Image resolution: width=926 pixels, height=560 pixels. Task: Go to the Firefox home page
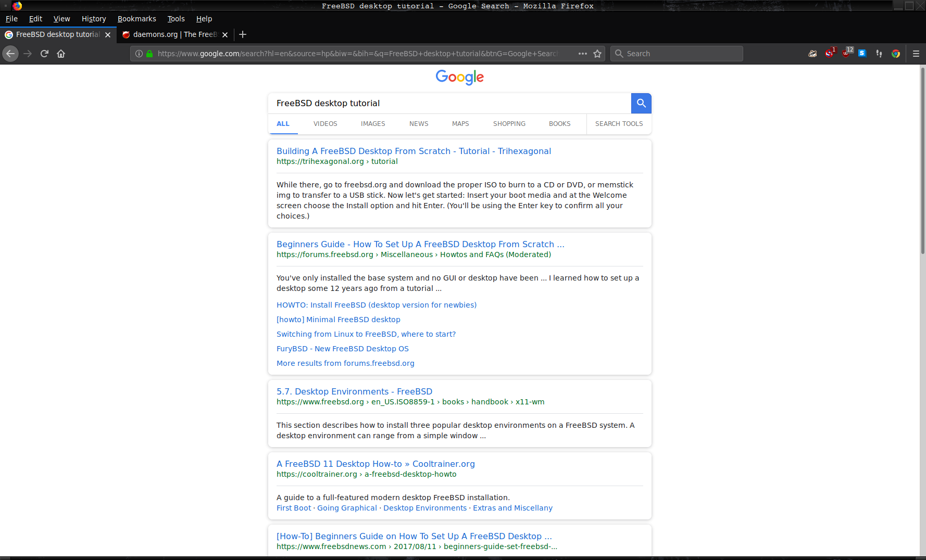click(x=61, y=54)
